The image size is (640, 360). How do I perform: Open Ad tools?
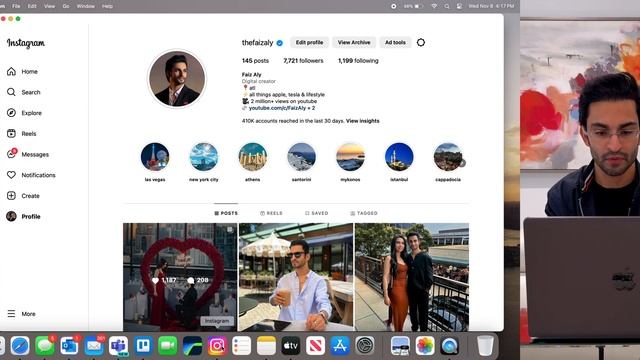tap(395, 42)
